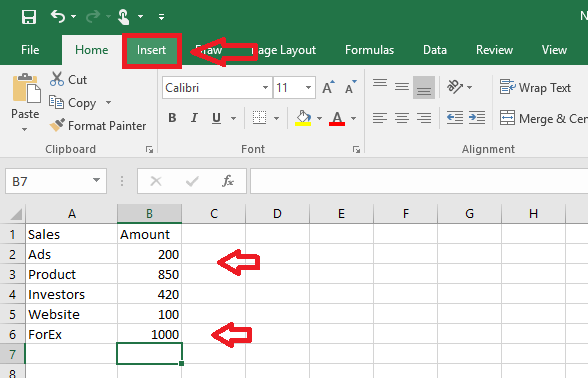Click Decrease Font Size icon
The image size is (588, 378).
[x=351, y=87]
